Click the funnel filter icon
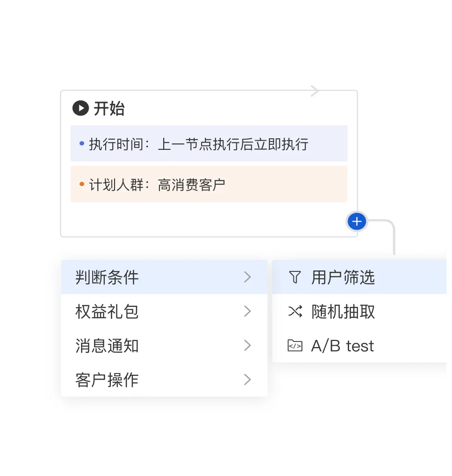452x476 pixels. click(x=295, y=277)
